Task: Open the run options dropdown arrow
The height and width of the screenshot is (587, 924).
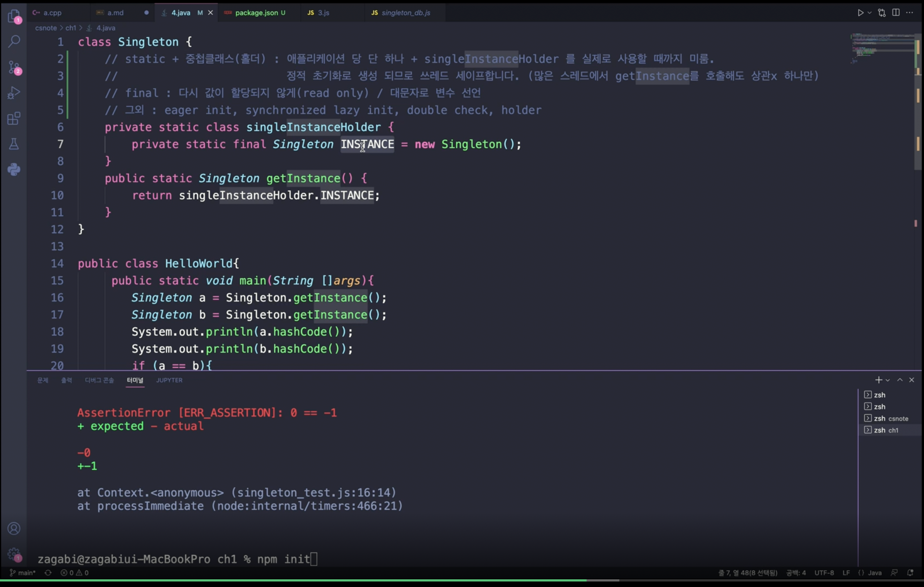Action: click(x=870, y=12)
